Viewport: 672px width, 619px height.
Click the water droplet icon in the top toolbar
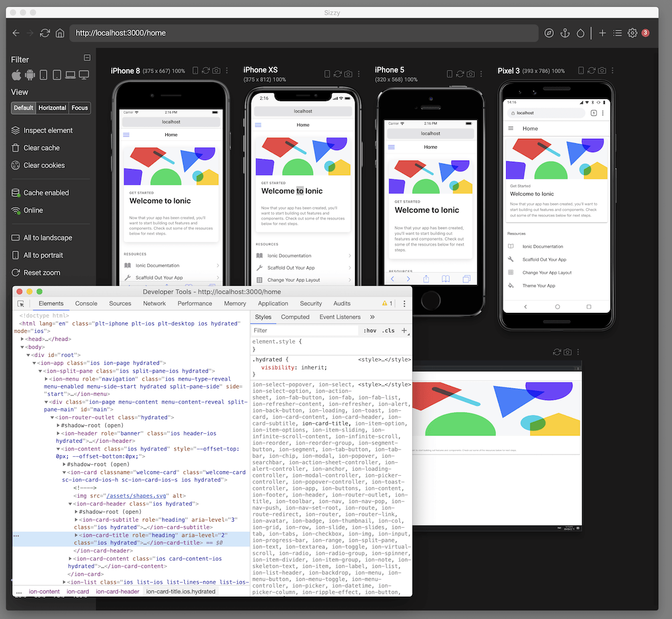[581, 33]
